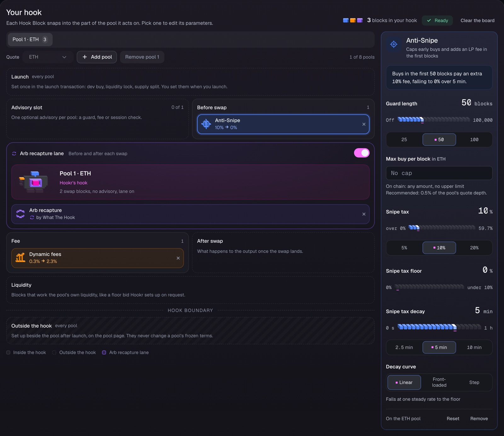Pick the Linear decay curve

tap(404, 382)
